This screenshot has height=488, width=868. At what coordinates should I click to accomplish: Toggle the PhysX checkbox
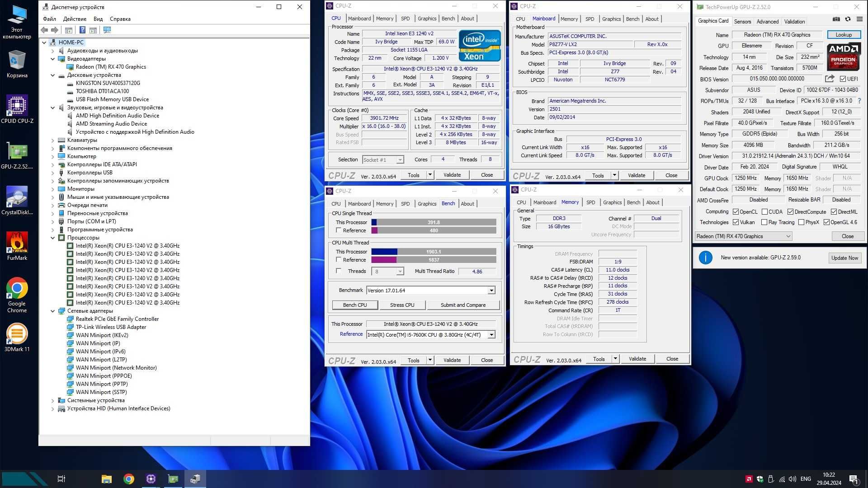point(801,222)
